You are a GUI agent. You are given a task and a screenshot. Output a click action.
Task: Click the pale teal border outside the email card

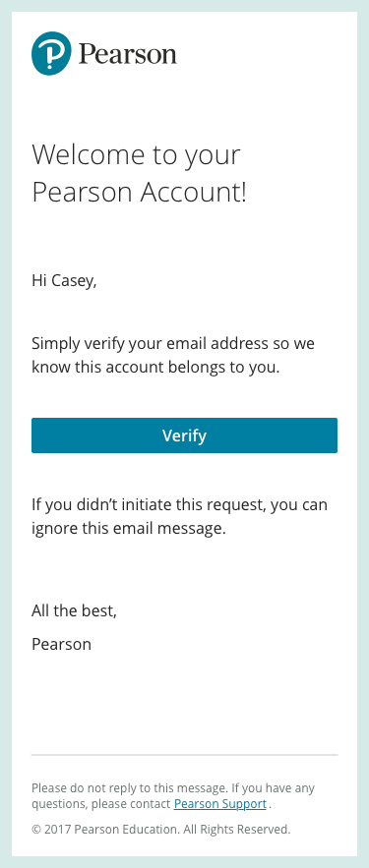click(x=6, y=434)
